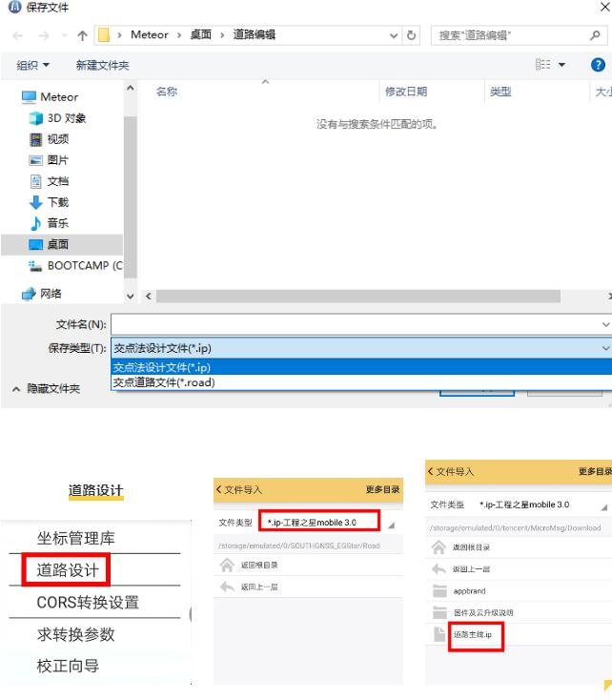Tap 更多目录 in right import panel

(x=595, y=471)
